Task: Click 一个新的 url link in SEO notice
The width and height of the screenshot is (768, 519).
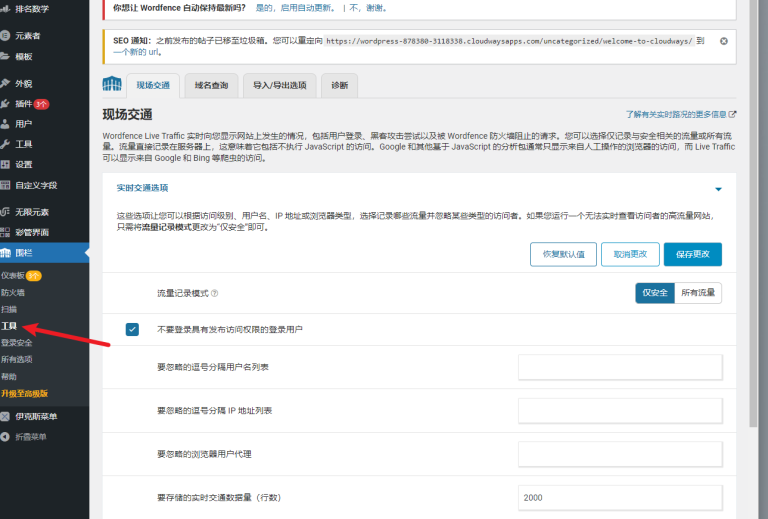Action: (x=137, y=52)
